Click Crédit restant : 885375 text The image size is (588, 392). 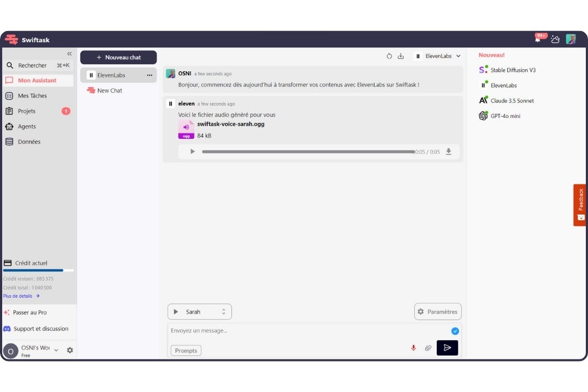point(28,279)
